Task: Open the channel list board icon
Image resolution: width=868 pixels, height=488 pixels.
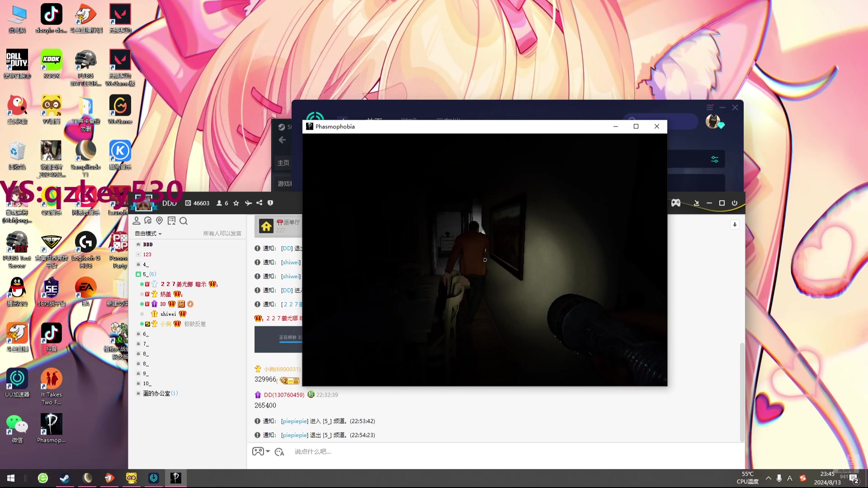Action: [171, 221]
